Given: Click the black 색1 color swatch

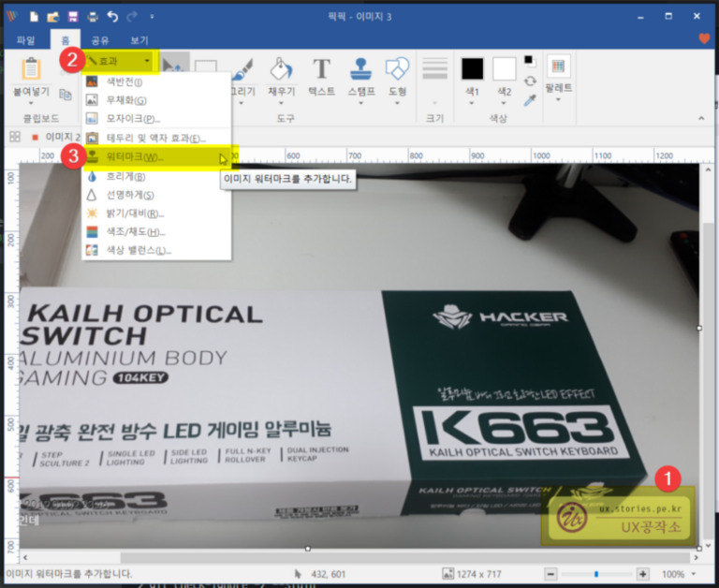Looking at the screenshot, I should coord(472,69).
